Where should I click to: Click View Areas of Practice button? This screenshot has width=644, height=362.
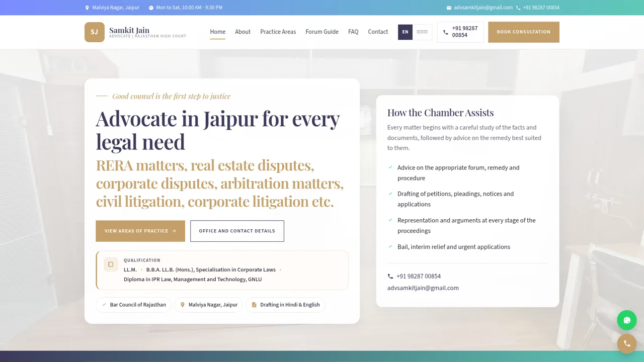click(140, 231)
